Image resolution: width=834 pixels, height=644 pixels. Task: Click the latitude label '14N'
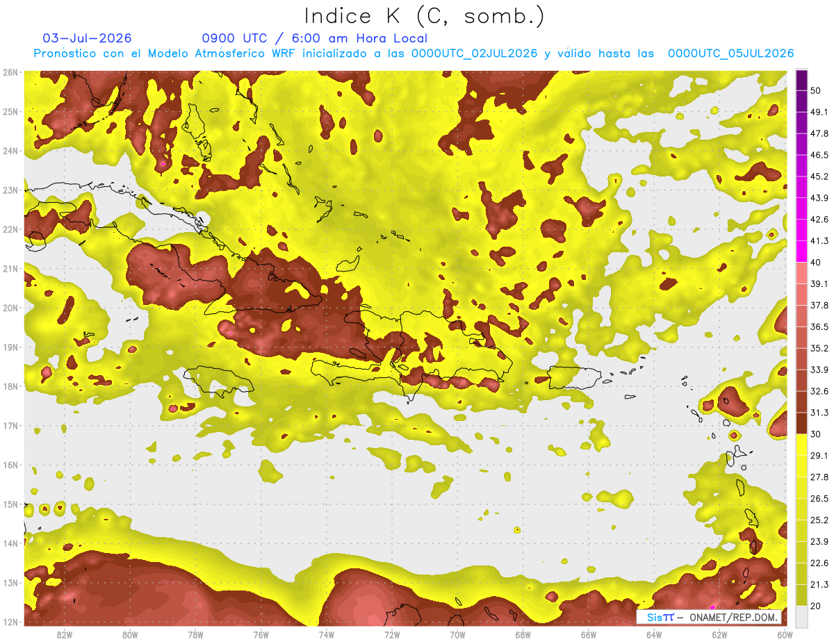point(10,543)
